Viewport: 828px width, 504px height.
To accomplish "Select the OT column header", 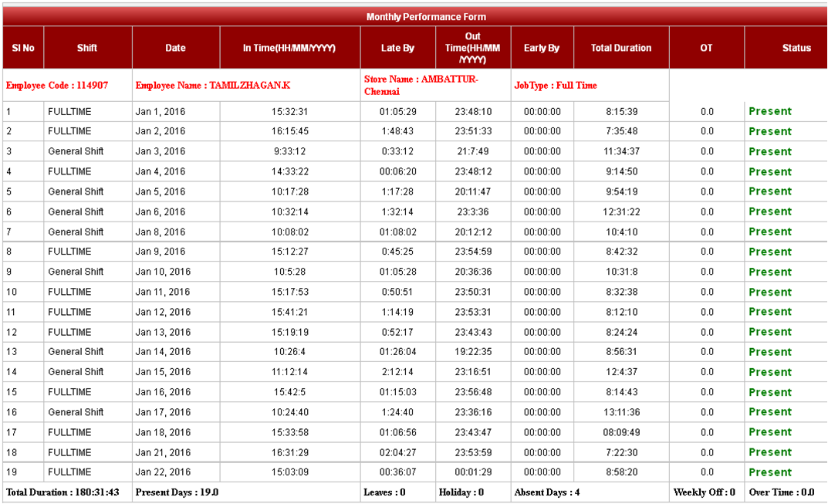I will click(x=706, y=48).
